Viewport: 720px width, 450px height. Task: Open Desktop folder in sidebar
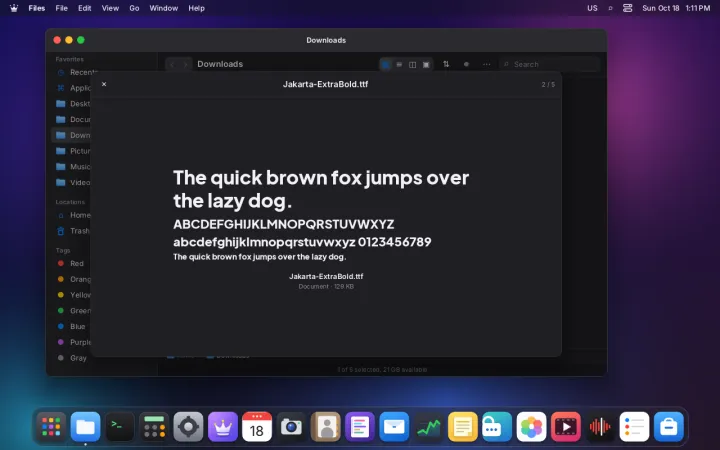pyautogui.click(x=73, y=103)
